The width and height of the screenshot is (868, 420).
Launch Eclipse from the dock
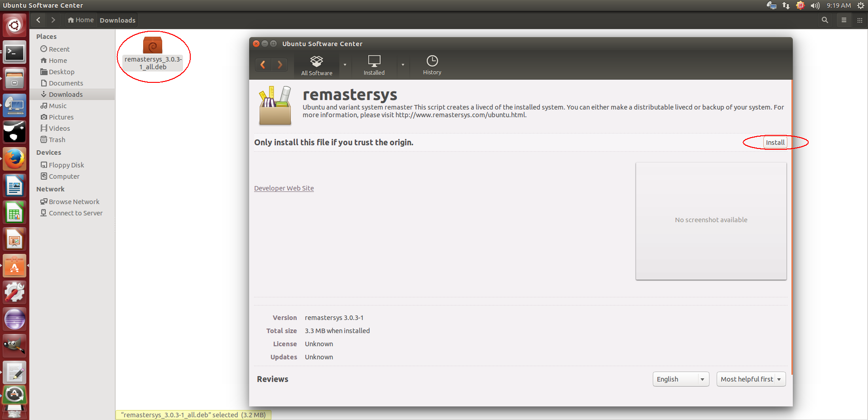pos(14,320)
